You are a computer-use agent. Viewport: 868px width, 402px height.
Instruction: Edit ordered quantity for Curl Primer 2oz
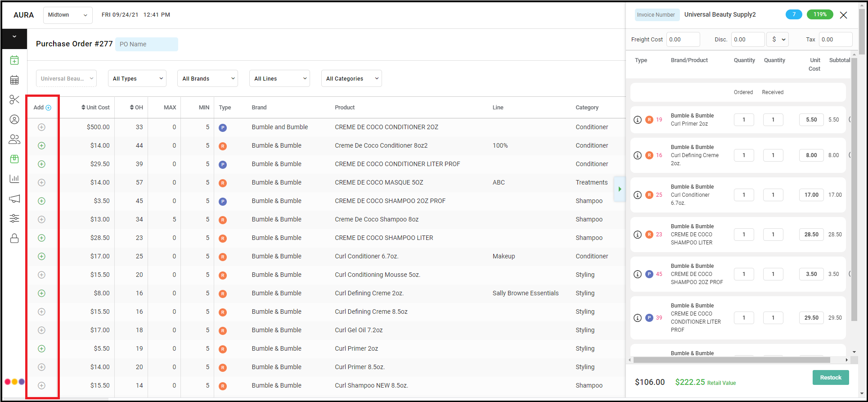(x=744, y=120)
